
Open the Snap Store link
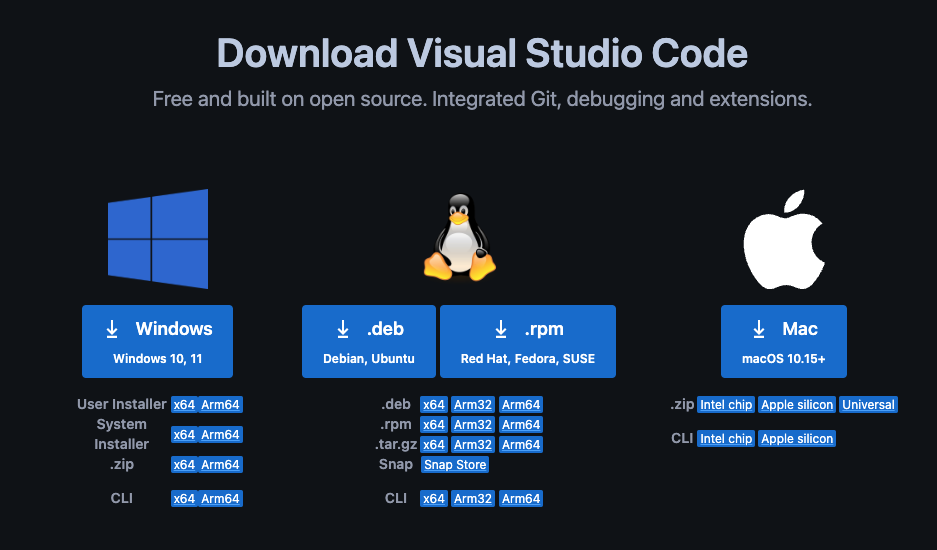click(455, 465)
